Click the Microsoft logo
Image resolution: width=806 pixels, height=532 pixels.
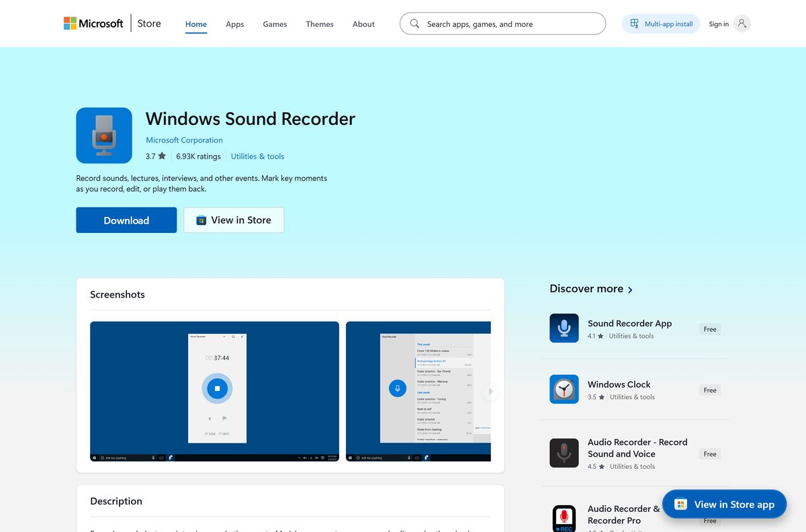click(93, 24)
